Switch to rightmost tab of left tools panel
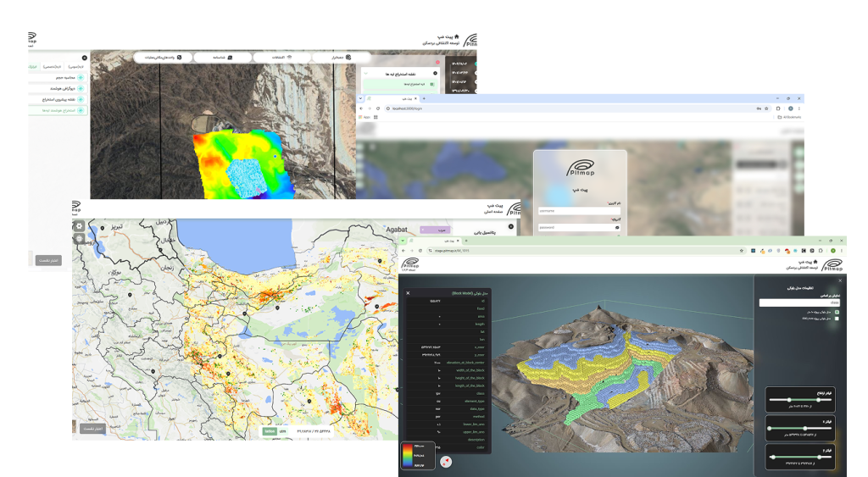Screen dimensions: 868x477 click(x=75, y=66)
